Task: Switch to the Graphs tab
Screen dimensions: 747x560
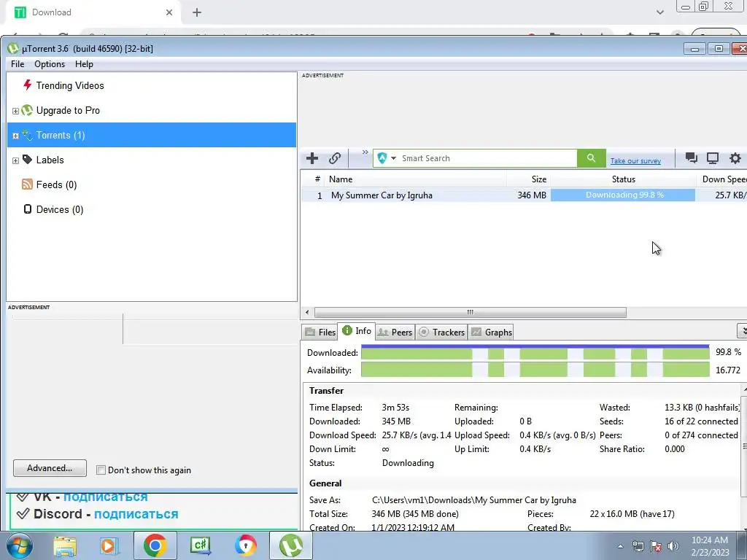Action: (x=492, y=332)
